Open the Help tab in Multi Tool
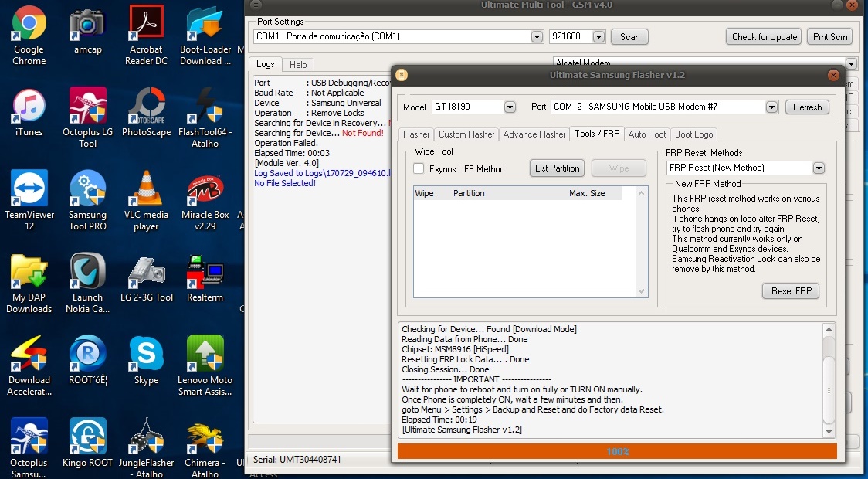Viewport: 868px width, 479px height. 298,65
